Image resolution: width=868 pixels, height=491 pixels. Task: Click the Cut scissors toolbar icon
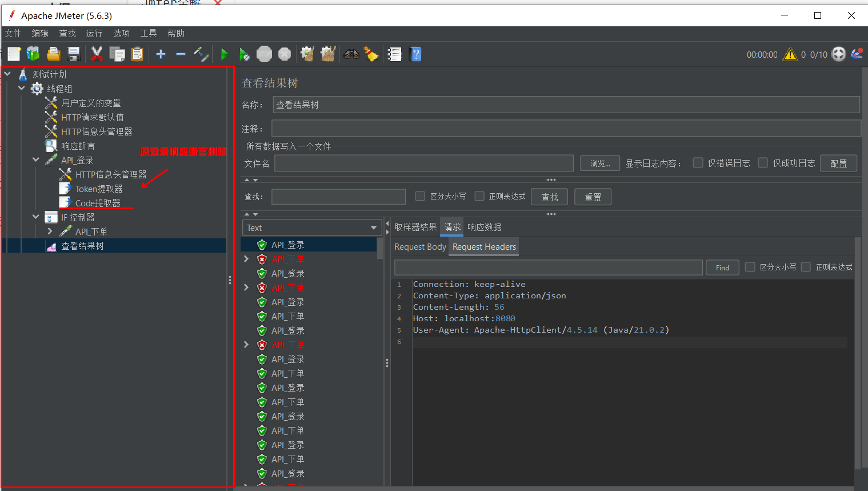(97, 54)
